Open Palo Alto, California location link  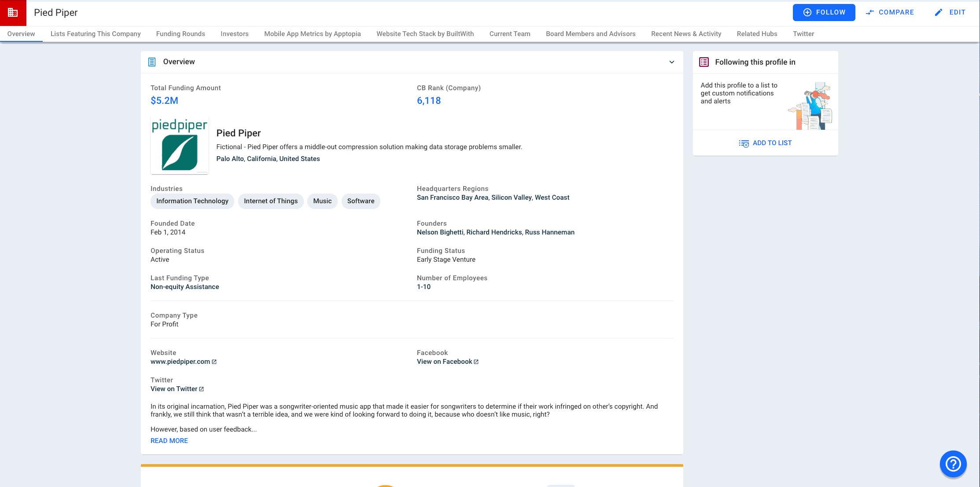[x=268, y=159]
